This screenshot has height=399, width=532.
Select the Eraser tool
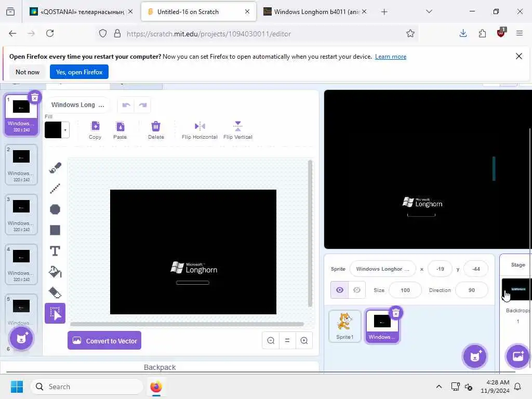[55, 292]
